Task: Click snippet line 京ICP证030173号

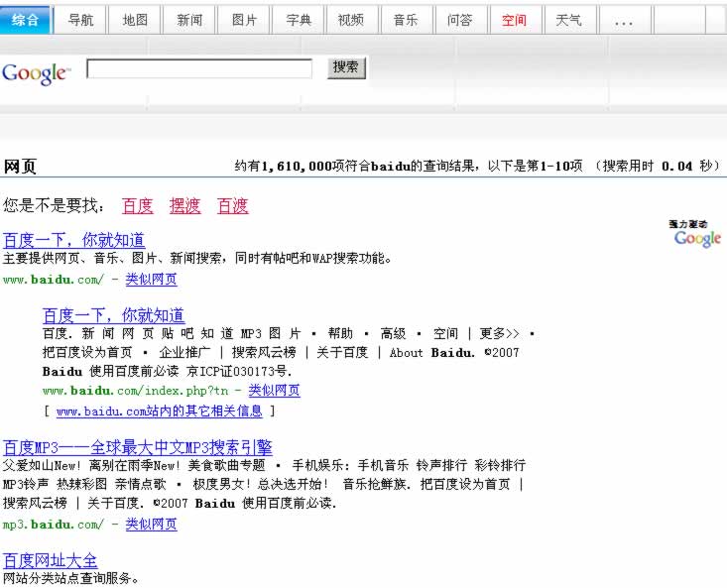Action: [239, 372]
